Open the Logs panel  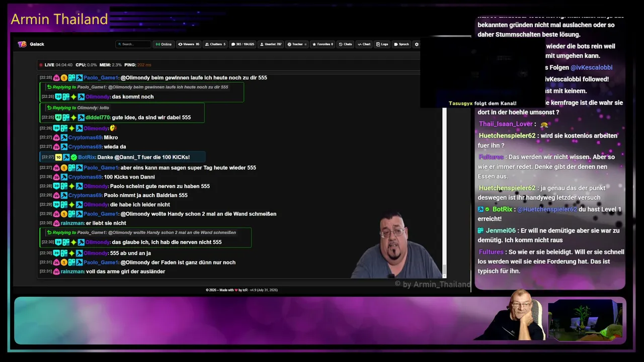(x=382, y=44)
